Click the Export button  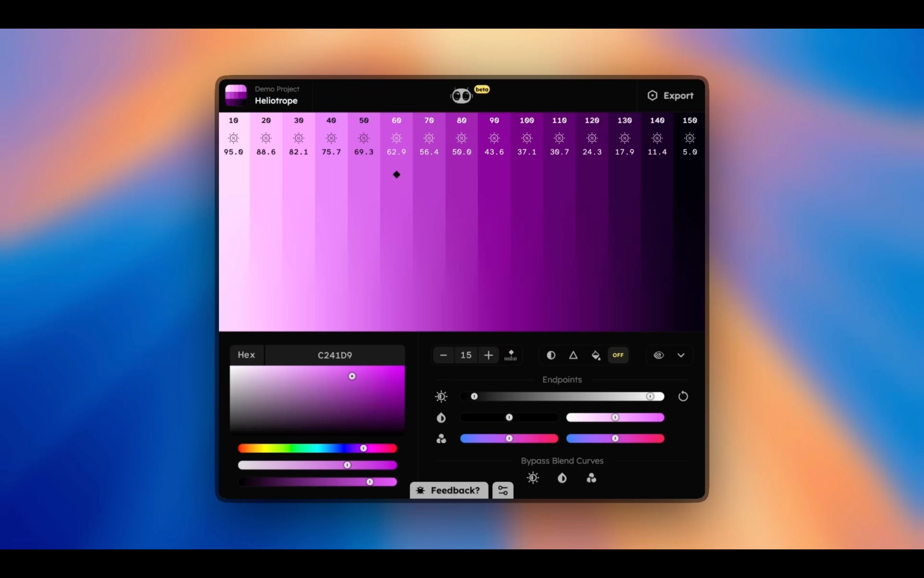click(x=670, y=96)
